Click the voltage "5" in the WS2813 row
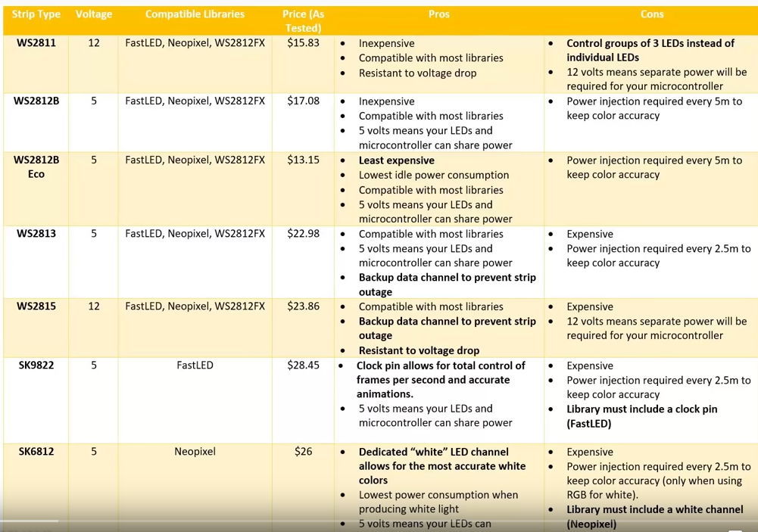 click(x=94, y=233)
